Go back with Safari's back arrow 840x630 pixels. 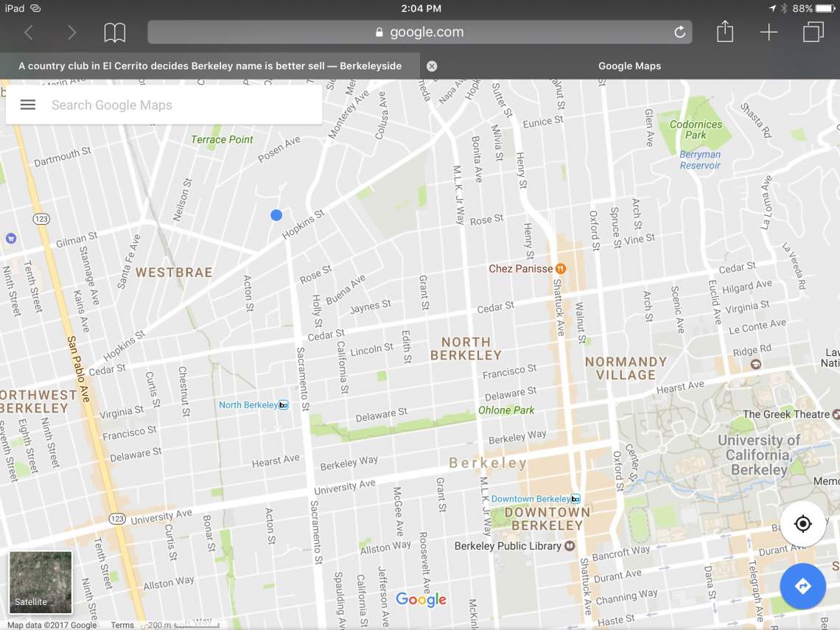point(29,32)
